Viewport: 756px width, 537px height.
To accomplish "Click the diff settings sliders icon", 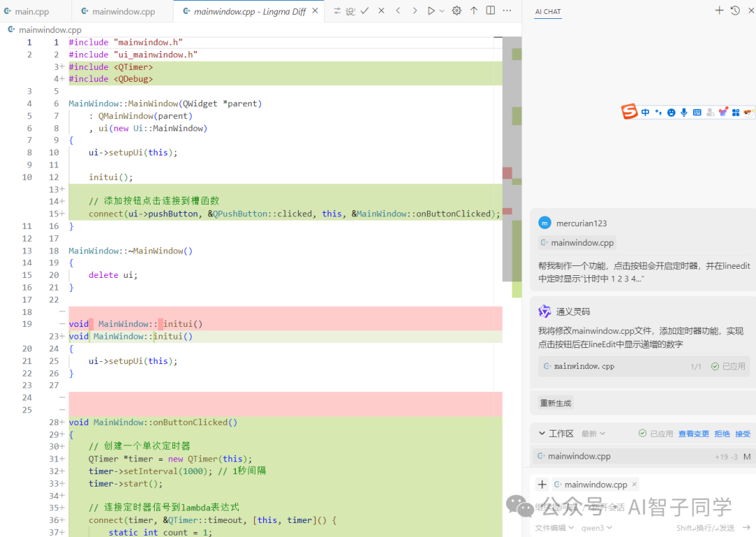I will pyautogui.click(x=337, y=11).
